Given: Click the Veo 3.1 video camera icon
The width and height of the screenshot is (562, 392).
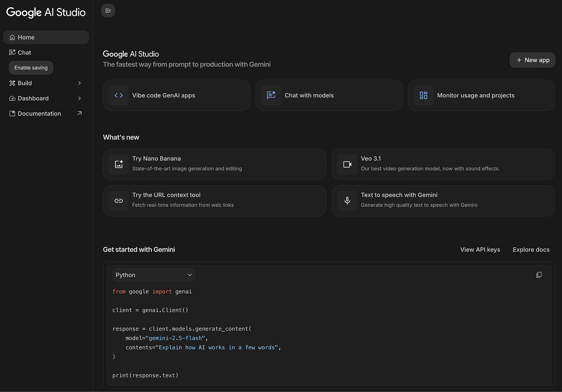Looking at the screenshot, I should 347,164.
